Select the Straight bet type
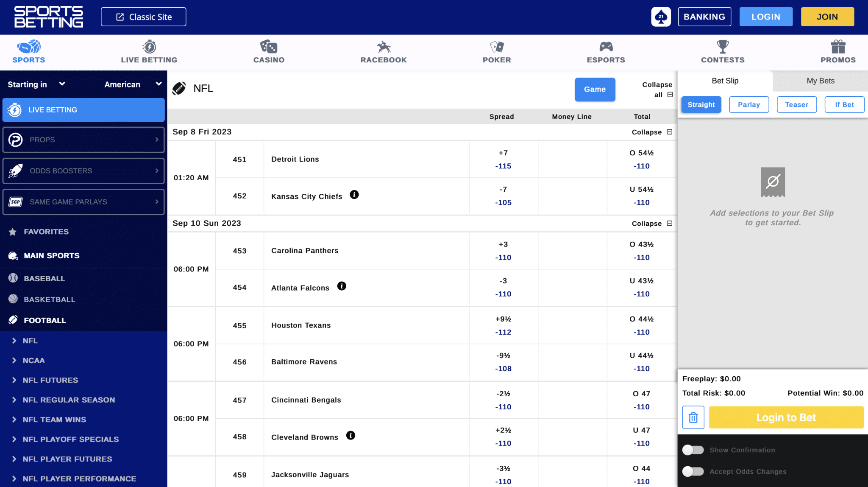 [x=701, y=104]
